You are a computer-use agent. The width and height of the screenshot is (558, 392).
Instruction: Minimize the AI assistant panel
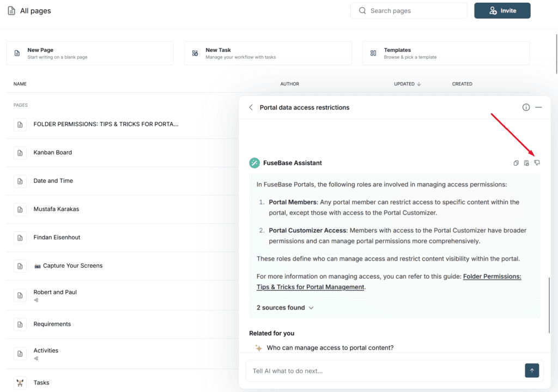538,107
